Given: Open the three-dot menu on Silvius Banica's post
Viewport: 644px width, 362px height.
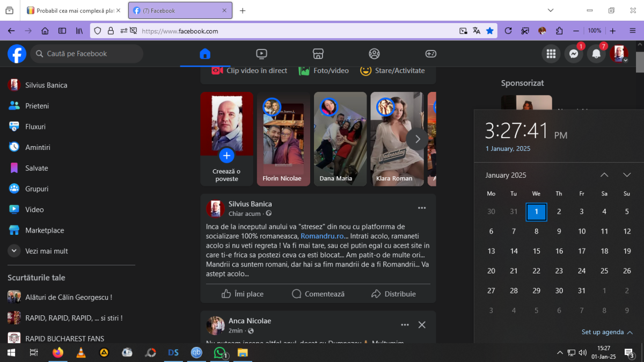Looking at the screenshot, I should pyautogui.click(x=422, y=208).
